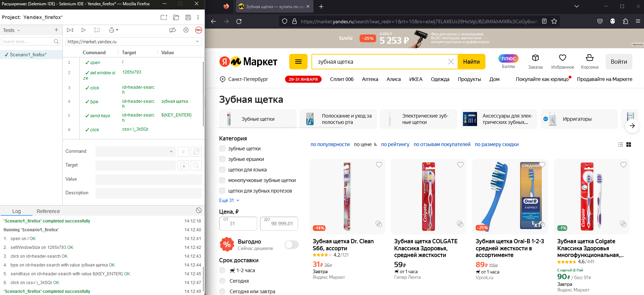Screen dimensions: 644x295
Task: Create new project icon in Selenium IDE
Action: pyautogui.click(x=164, y=17)
